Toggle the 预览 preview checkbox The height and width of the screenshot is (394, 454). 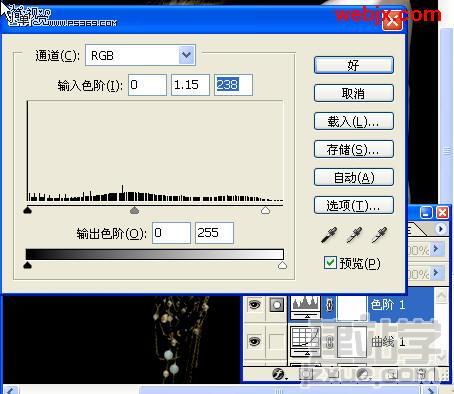[330, 263]
